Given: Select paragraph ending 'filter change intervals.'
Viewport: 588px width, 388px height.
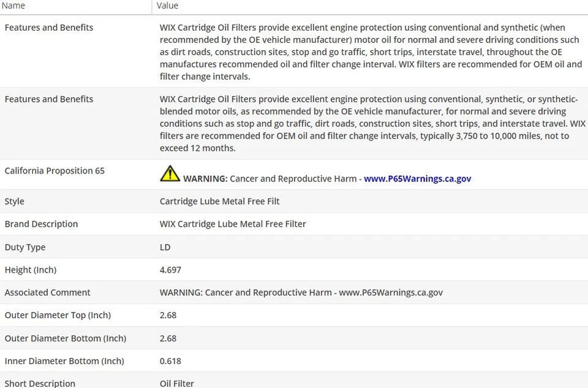Looking at the screenshot, I should [x=371, y=51].
